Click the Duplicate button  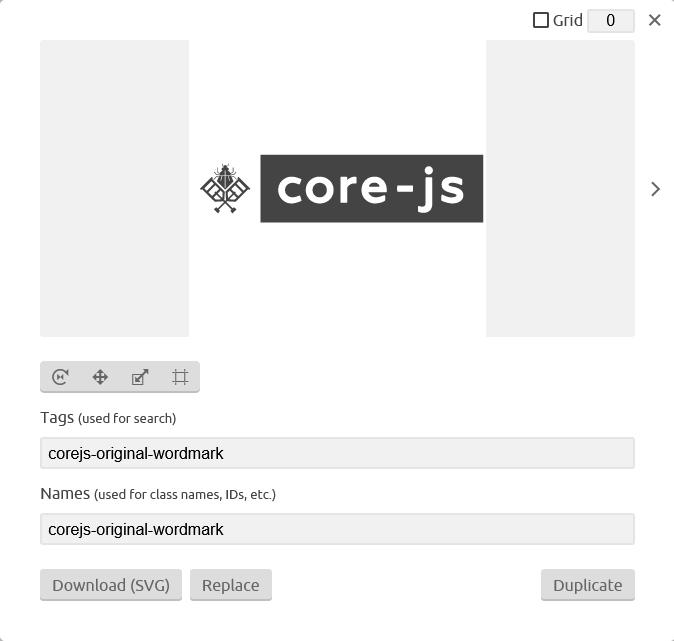tap(588, 585)
